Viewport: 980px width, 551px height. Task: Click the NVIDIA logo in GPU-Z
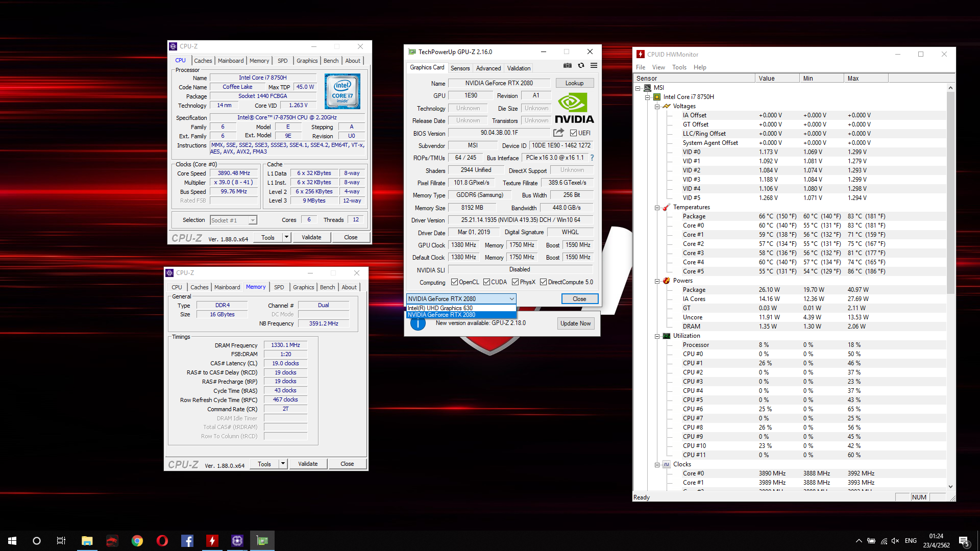[x=574, y=108]
